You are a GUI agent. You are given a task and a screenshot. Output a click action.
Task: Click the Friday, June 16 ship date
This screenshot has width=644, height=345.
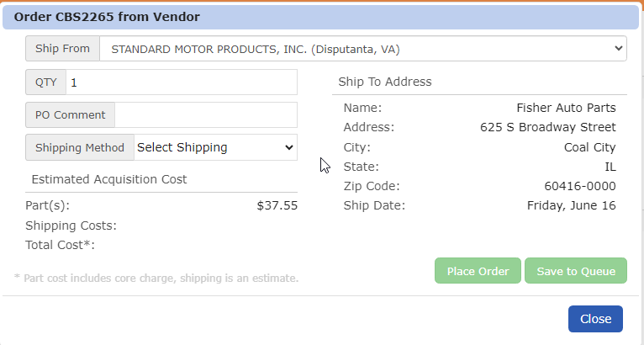[x=571, y=205]
